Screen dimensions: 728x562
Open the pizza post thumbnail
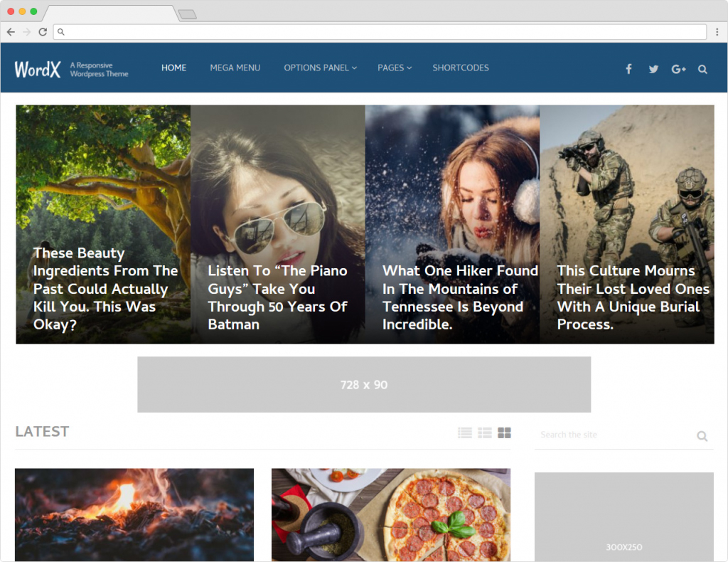click(390, 514)
